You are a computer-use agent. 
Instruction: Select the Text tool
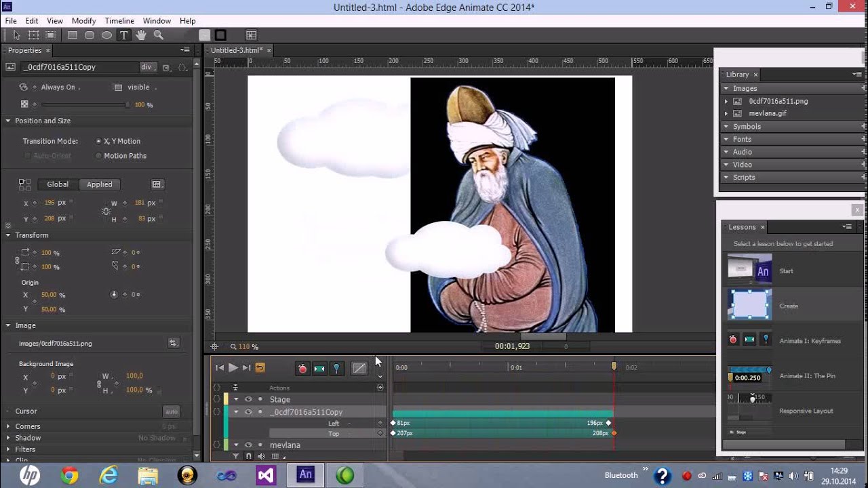(x=123, y=35)
